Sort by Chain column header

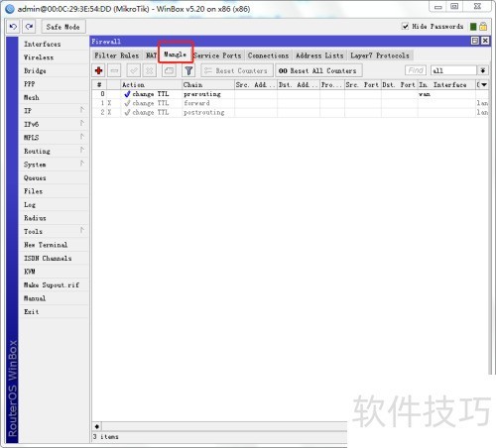(208, 85)
